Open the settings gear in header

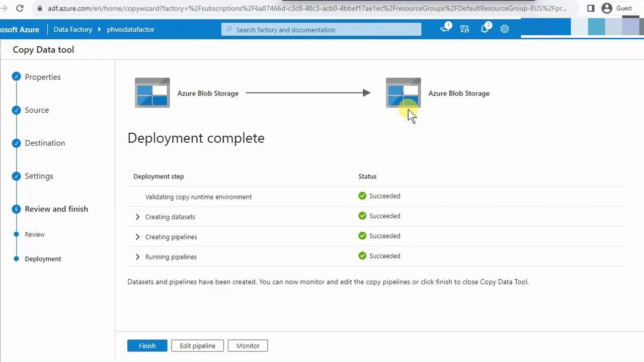(x=505, y=29)
